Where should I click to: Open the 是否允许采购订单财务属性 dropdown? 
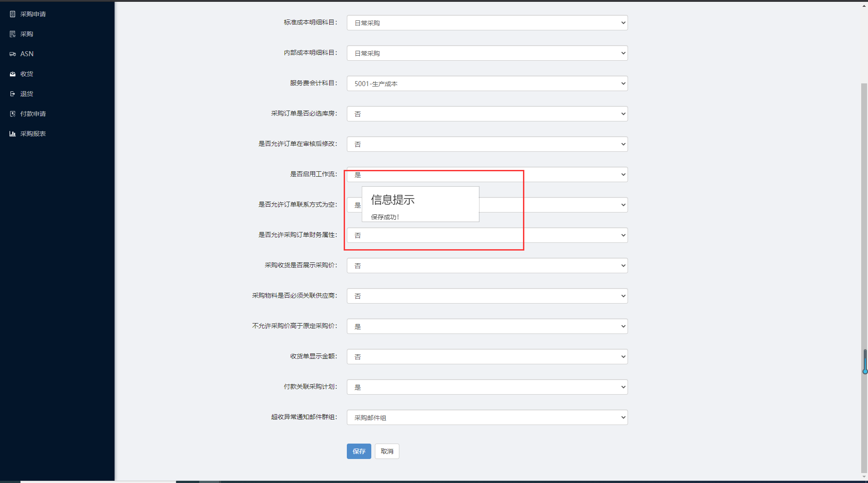tap(487, 235)
